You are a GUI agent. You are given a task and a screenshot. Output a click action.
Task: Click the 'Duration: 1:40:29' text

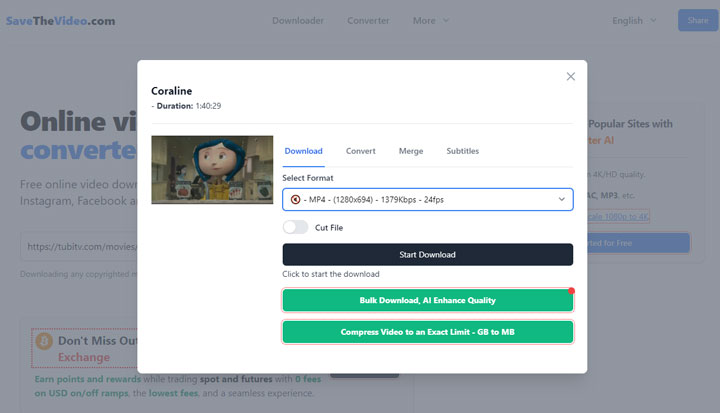(x=189, y=106)
